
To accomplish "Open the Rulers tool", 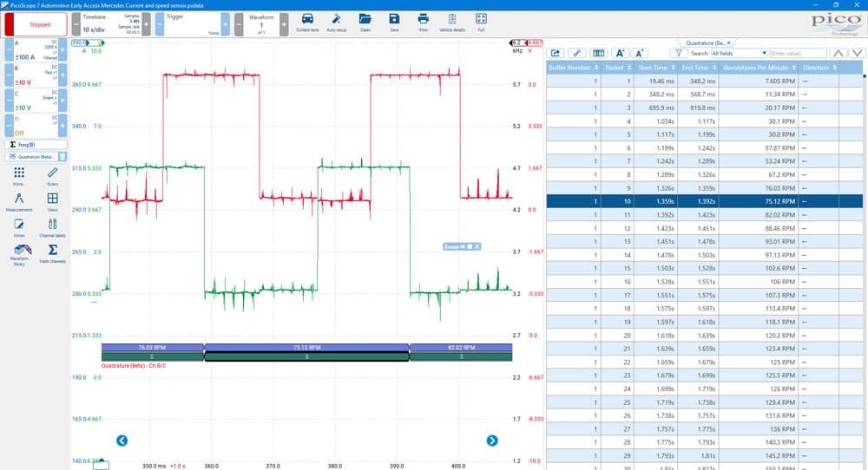I will [53, 176].
